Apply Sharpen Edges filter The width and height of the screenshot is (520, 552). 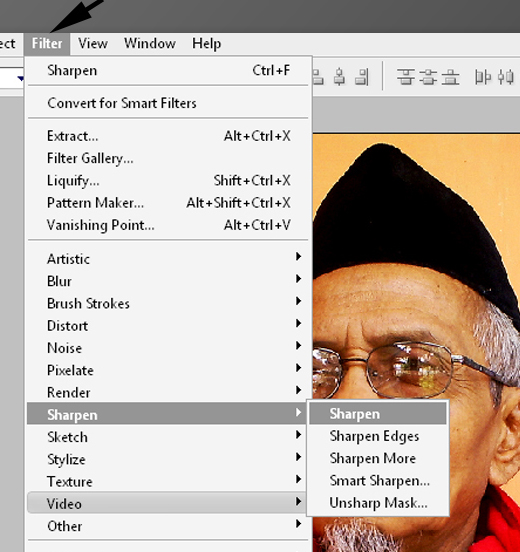click(x=378, y=436)
